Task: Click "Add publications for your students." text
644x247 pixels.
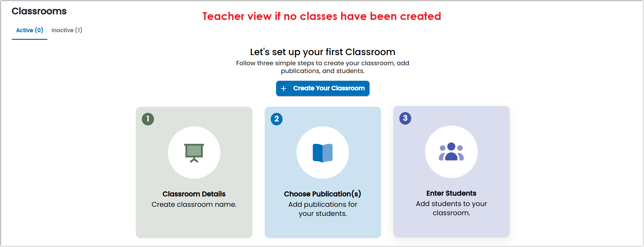Action: point(323,209)
